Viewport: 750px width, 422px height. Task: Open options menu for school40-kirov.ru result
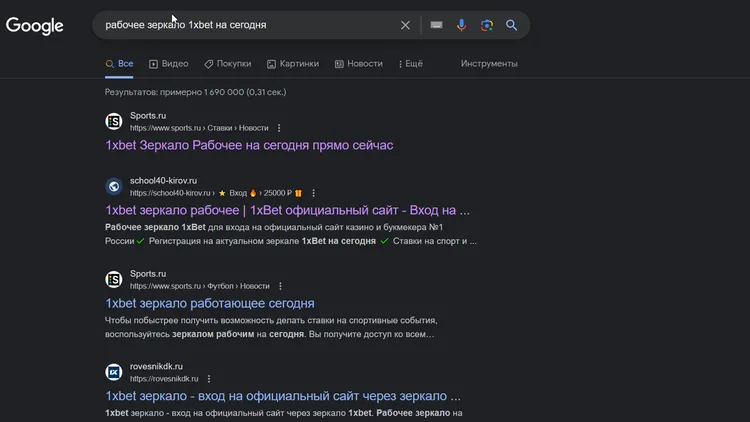point(313,193)
